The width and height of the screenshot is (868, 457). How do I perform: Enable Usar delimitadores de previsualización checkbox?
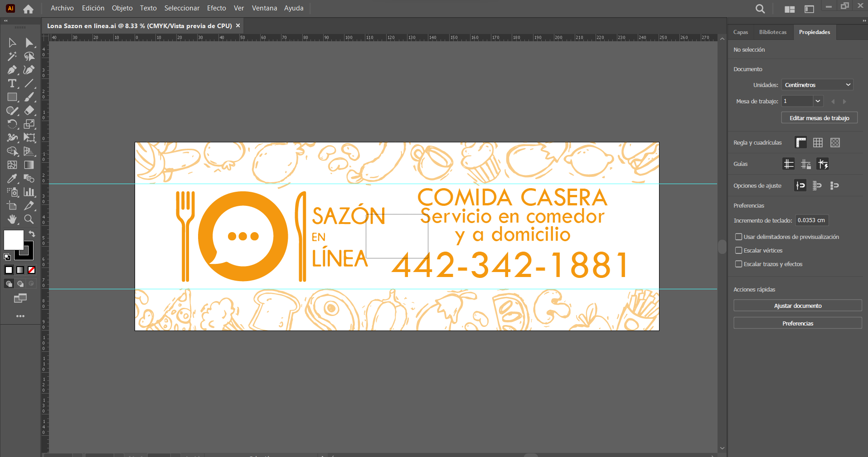click(x=739, y=237)
